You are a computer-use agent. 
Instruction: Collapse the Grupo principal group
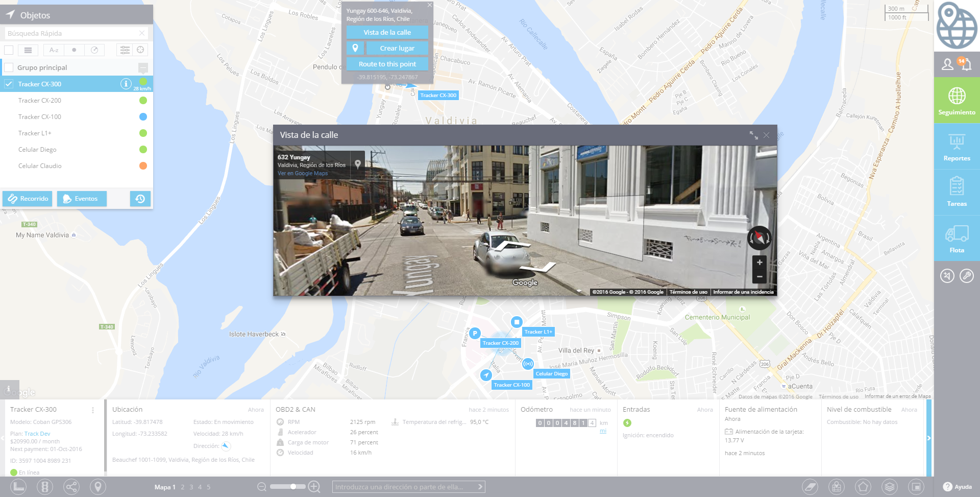click(x=143, y=67)
